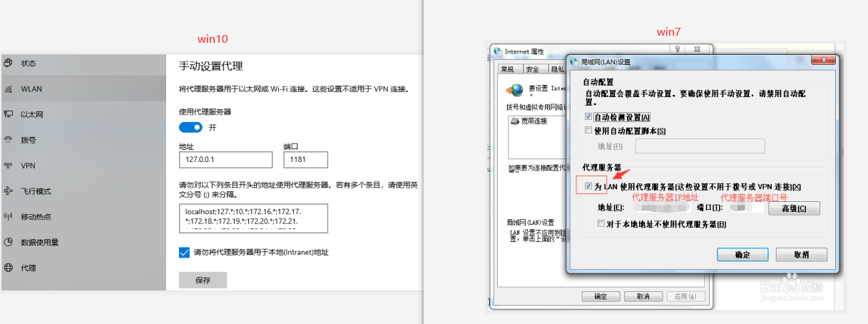The image size is (868, 324).
Task: Click the 地址 field showing 127.0.0.1
Action: point(227,160)
